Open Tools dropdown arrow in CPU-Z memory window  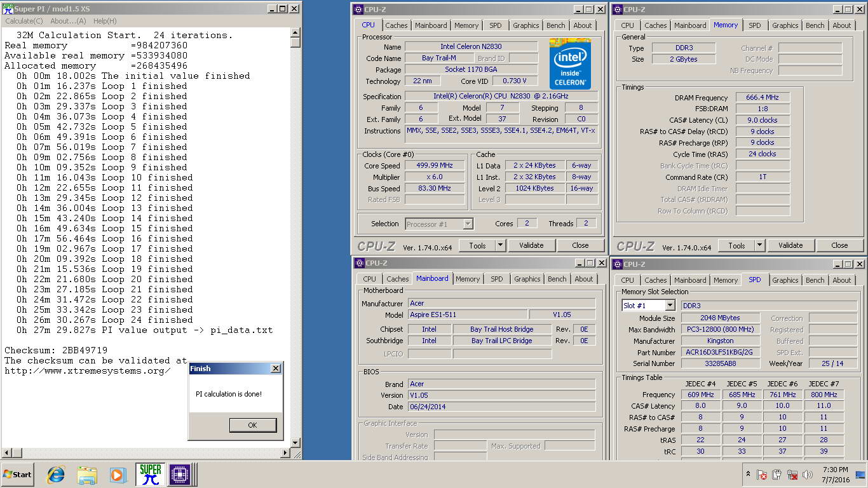[759, 245]
